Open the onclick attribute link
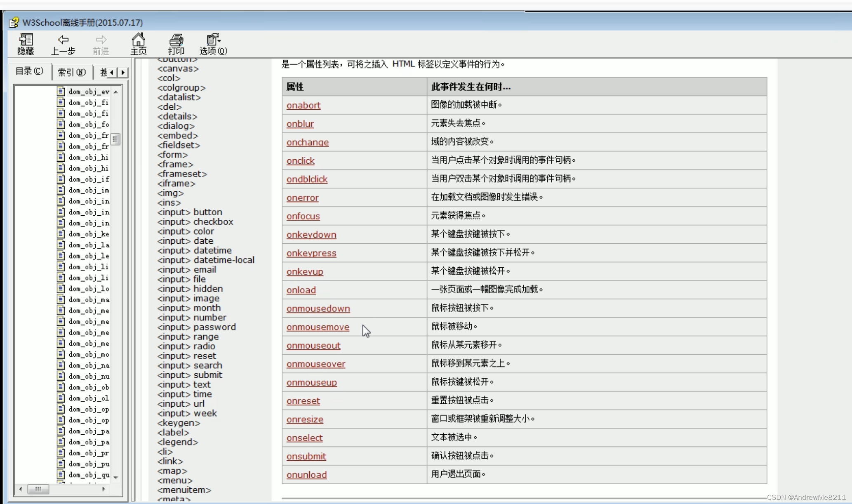852x504 pixels. [x=300, y=161]
